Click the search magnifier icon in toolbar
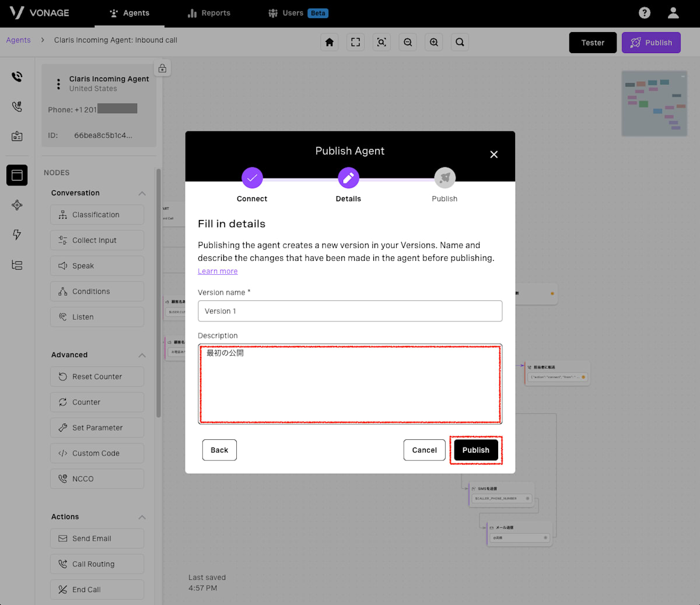Image resolution: width=700 pixels, height=605 pixels. pos(460,42)
